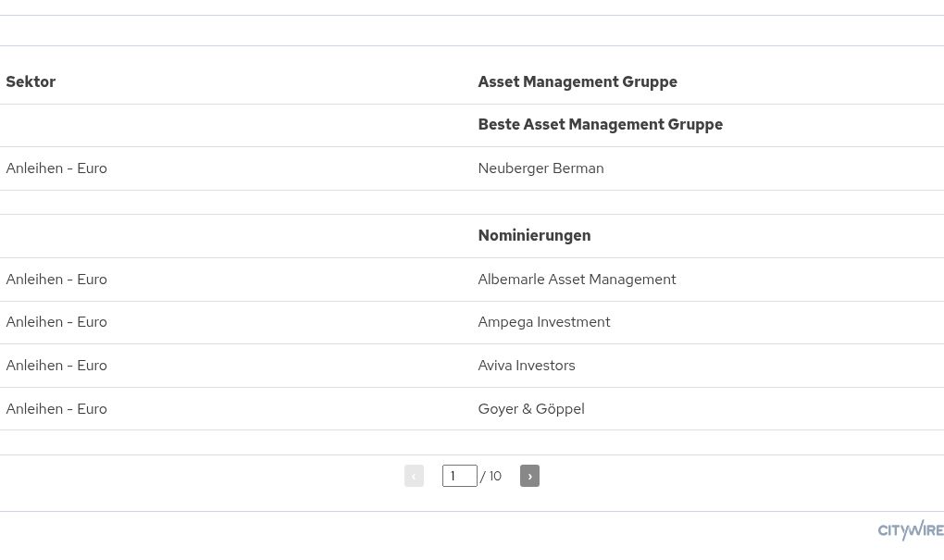Focus the page number input field
This screenshot has height=560, width=944.
pyautogui.click(x=460, y=476)
